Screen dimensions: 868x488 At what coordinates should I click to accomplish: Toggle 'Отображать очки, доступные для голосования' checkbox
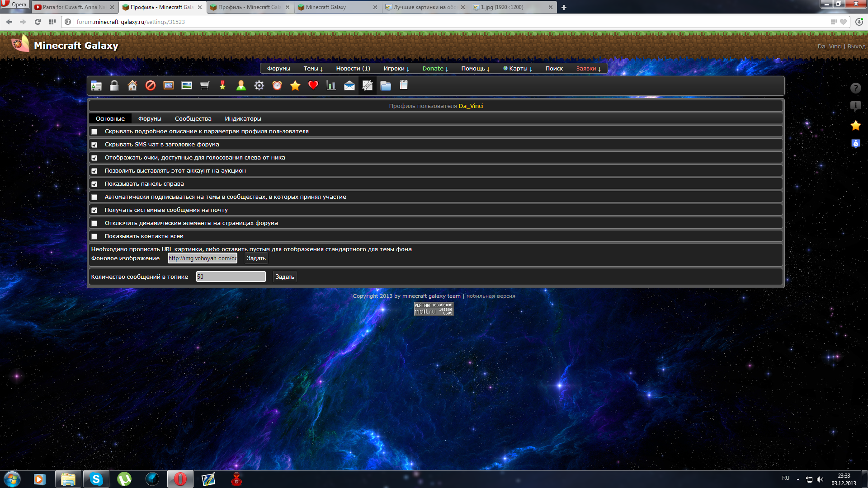[94, 158]
